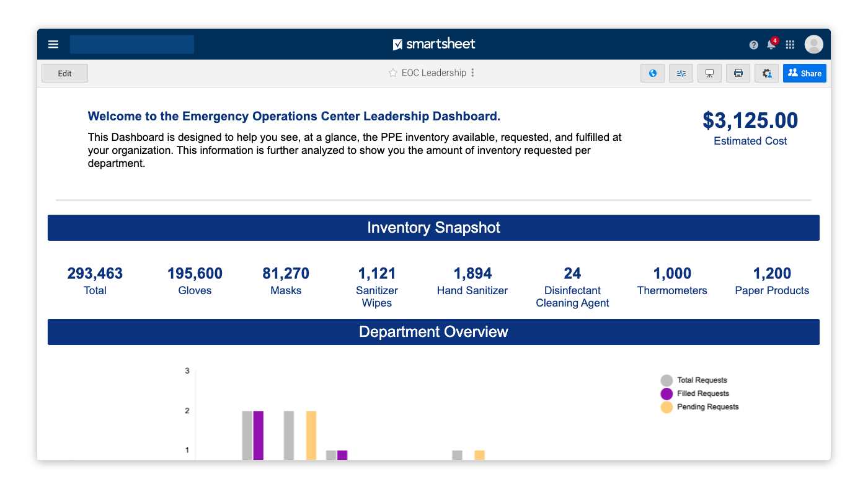Click the Estimated Cost metric widget

click(750, 128)
